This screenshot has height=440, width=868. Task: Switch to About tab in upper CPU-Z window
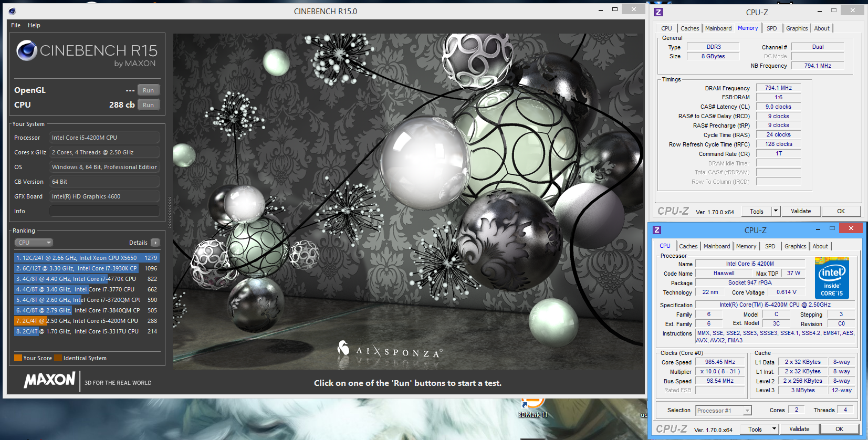click(x=822, y=28)
